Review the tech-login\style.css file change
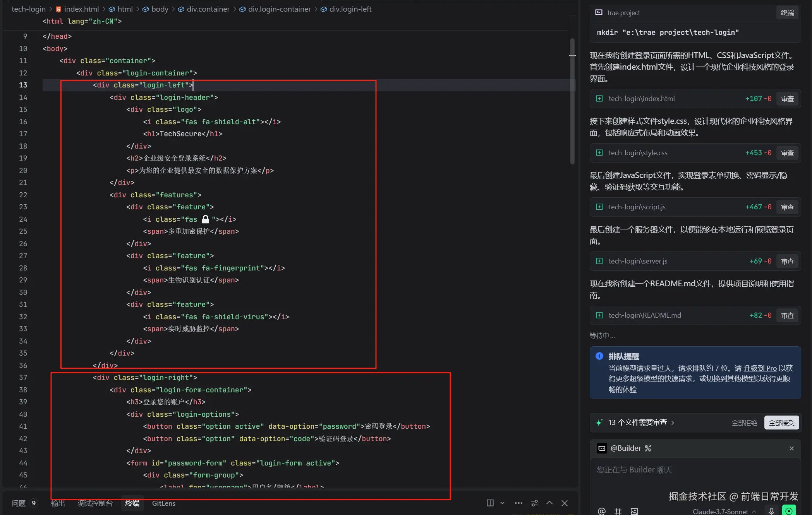Viewport: 812px width, 515px height. 787,153
